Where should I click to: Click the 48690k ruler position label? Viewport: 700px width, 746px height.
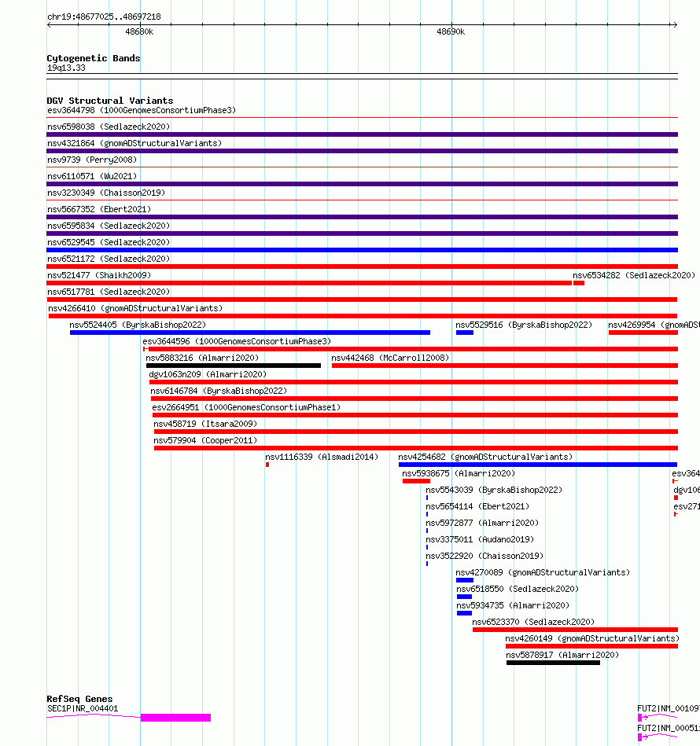(451, 32)
